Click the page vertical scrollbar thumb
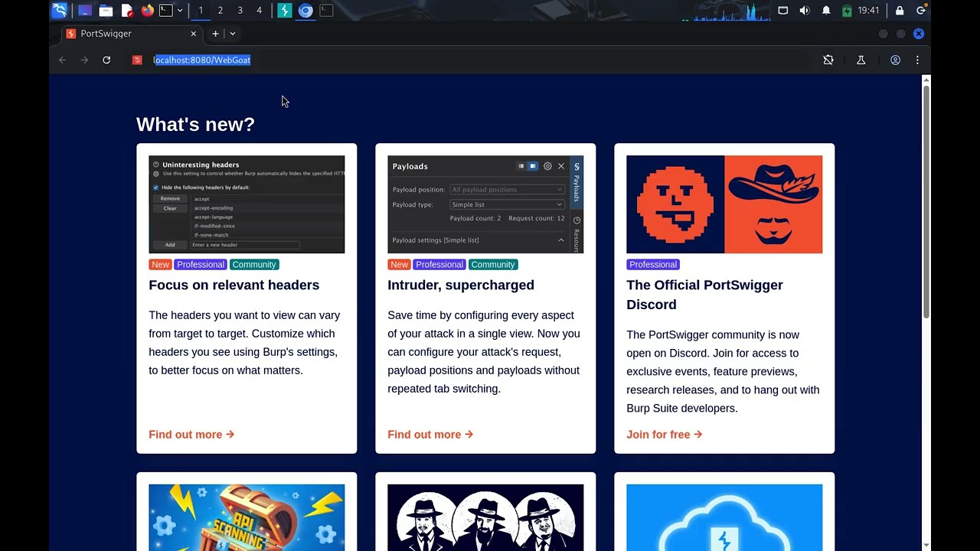The width and height of the screenshot is (980, 551). tap(926, 201)
